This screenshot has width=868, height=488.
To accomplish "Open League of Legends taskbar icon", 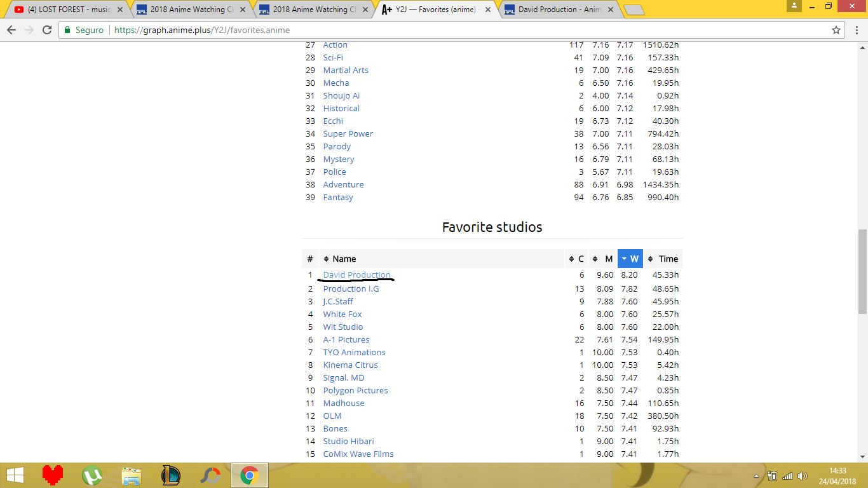I will [x=171, y=475].
